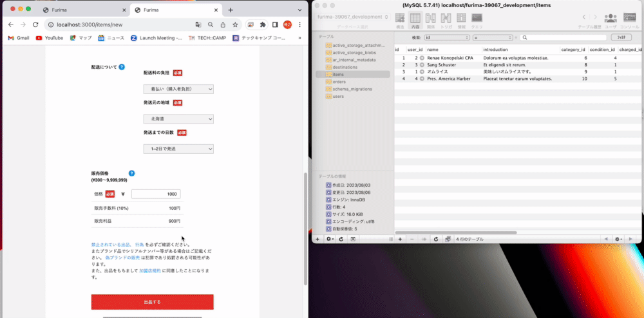Click the zoom magnifier icon in Chrome address bar

click(x=211, y=24)
